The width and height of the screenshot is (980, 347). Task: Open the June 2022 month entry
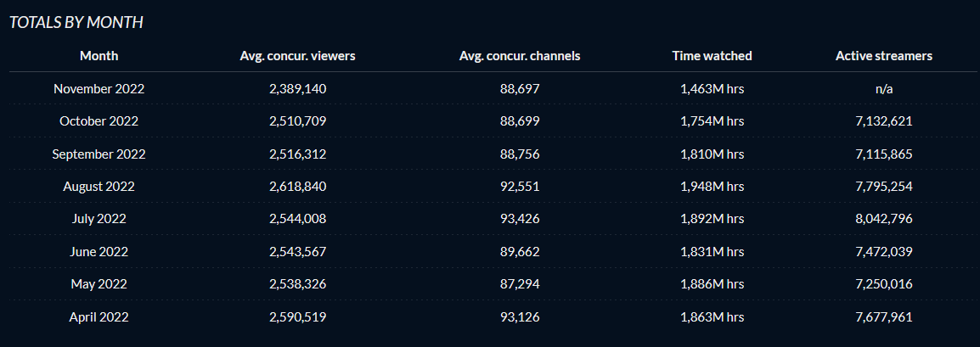(99, 251)
